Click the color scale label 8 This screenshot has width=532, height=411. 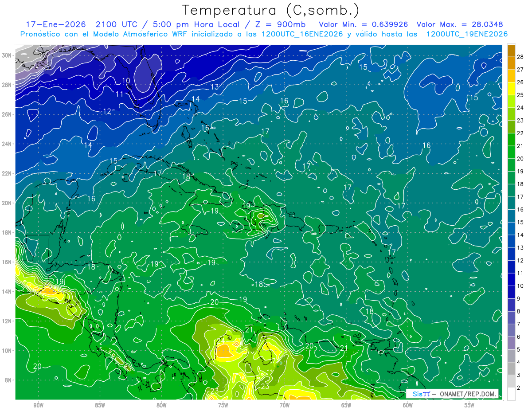[519, 312]
